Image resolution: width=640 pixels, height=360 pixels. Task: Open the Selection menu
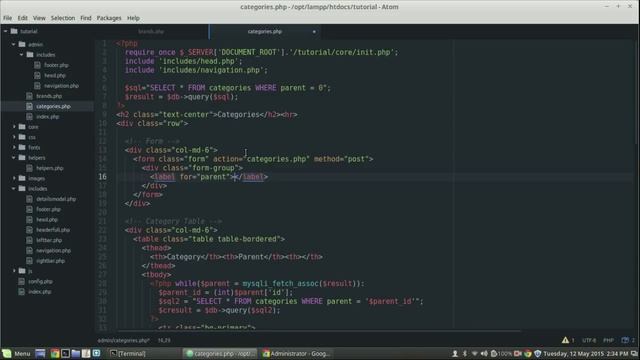(x=63, y=18)
